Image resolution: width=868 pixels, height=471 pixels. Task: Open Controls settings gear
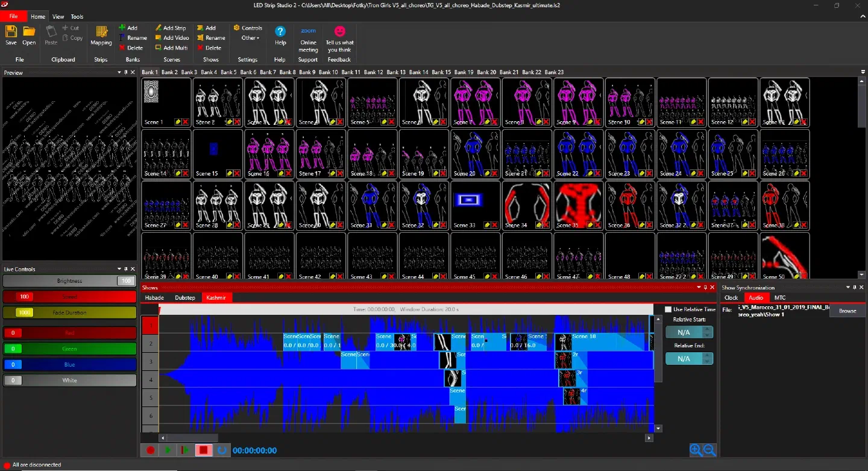[x=248, y=28]
